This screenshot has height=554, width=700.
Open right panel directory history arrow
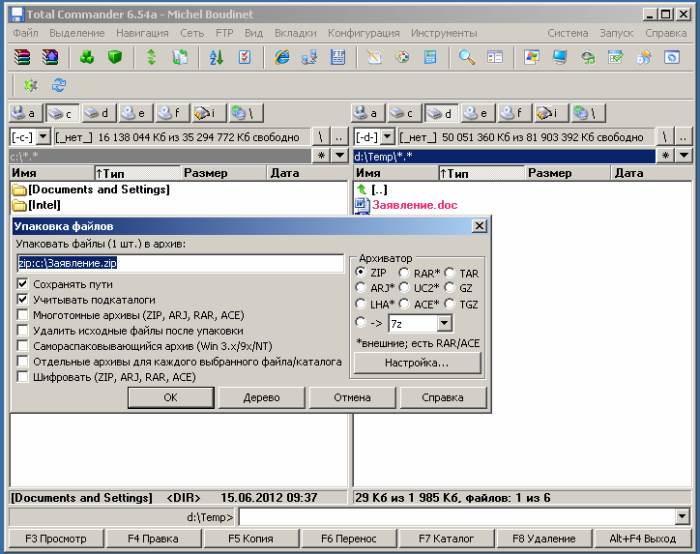tap(684, 155)
